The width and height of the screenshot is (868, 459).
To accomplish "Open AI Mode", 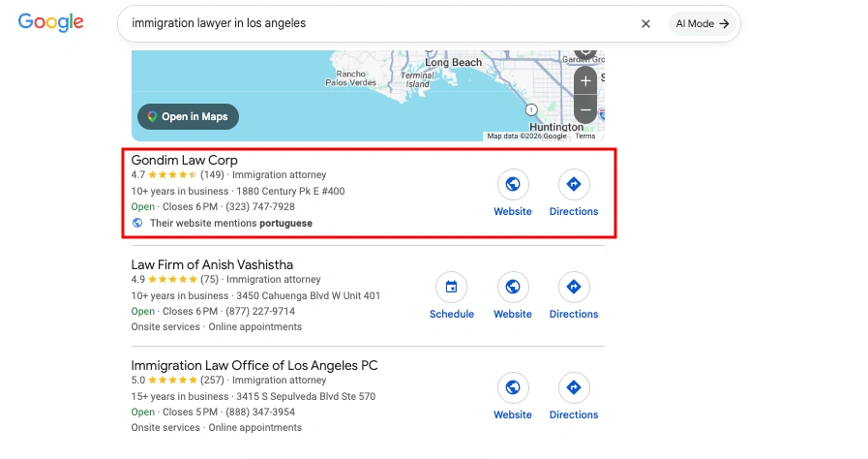I will coord(702,24).
